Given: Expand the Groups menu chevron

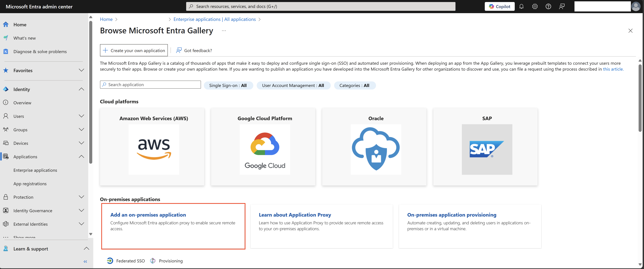Looking at the screenshot, I should click(81, 130).
